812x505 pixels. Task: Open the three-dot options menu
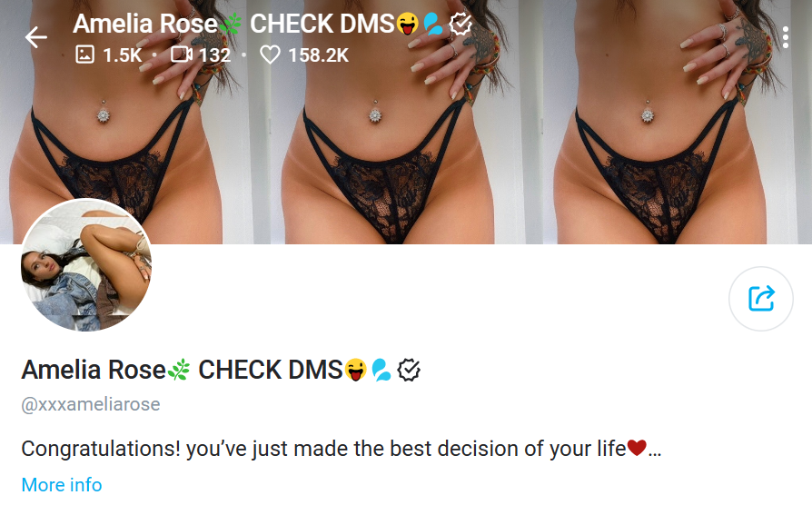pos(786,37)
